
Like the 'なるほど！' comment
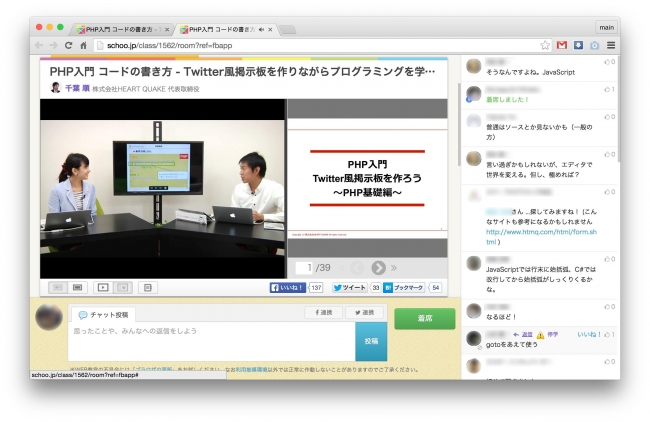coord(609,307)
